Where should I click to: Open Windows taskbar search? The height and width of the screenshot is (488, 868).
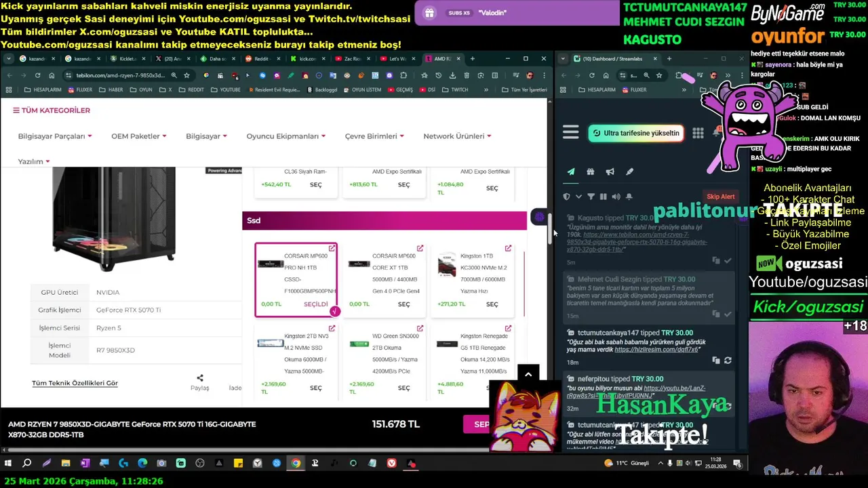(27, 464)
